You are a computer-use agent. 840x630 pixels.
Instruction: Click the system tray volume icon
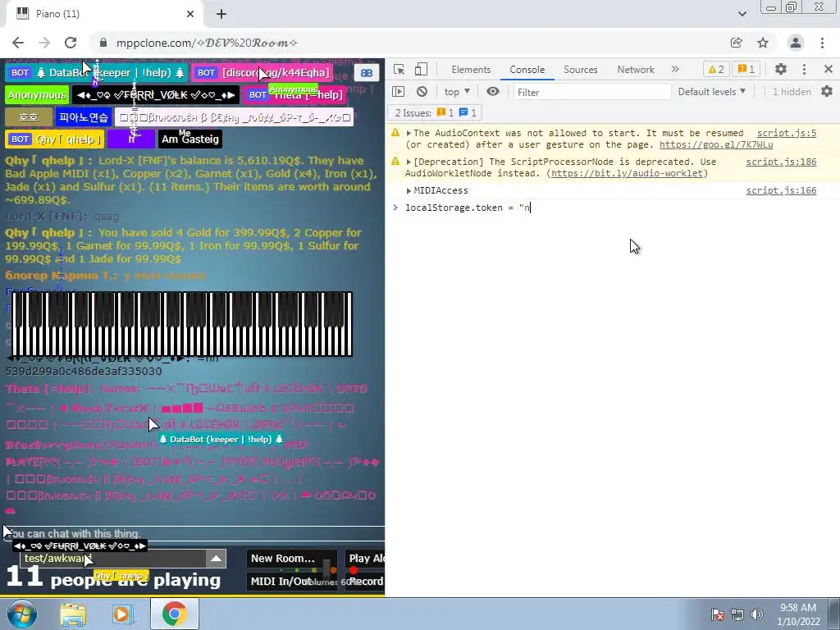pos(757,614)
